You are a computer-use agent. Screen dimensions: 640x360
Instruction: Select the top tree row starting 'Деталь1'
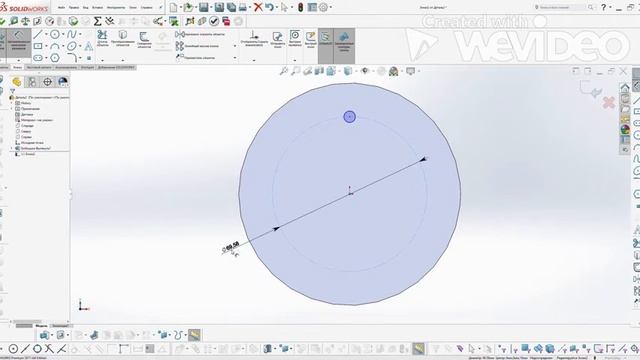(x=39, y=98)
